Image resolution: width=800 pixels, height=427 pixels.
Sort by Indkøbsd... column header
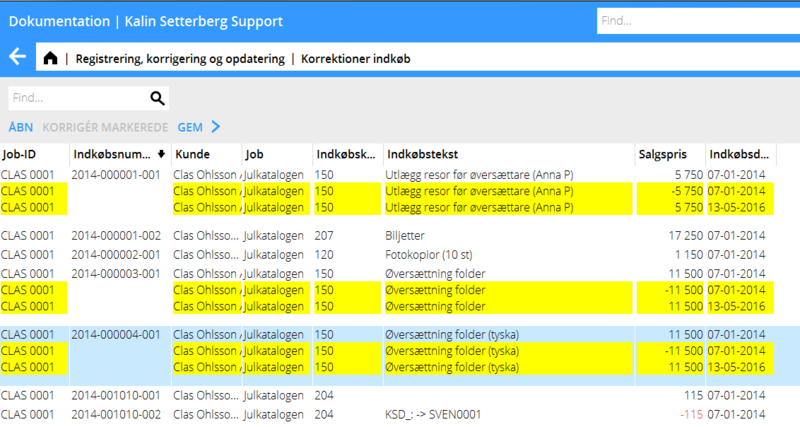[741, 154]
